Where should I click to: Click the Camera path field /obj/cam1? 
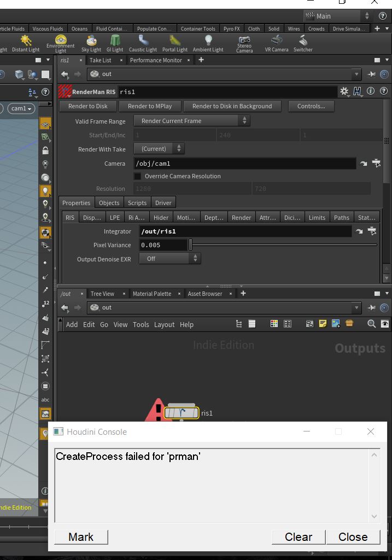pyautogui.click(x=245, y=163)
